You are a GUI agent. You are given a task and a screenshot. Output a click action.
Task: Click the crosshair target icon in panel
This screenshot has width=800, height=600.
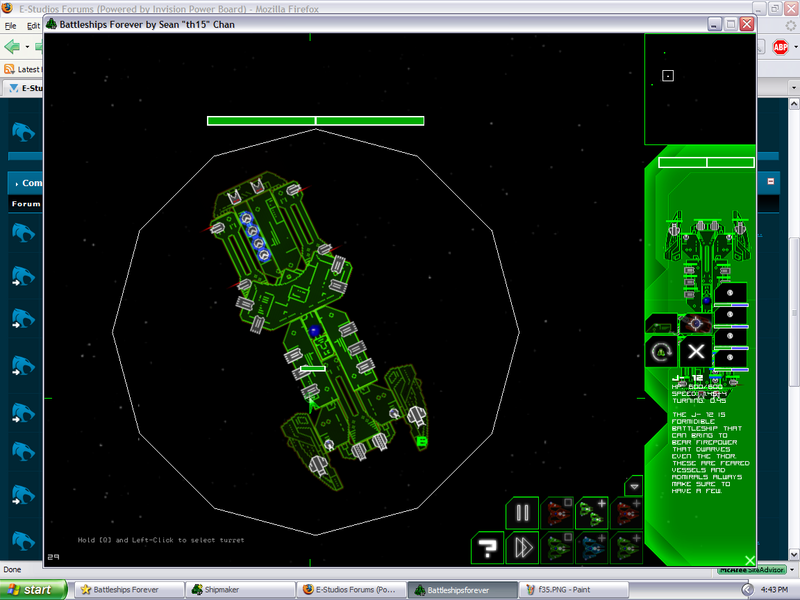tap(695, 323)
